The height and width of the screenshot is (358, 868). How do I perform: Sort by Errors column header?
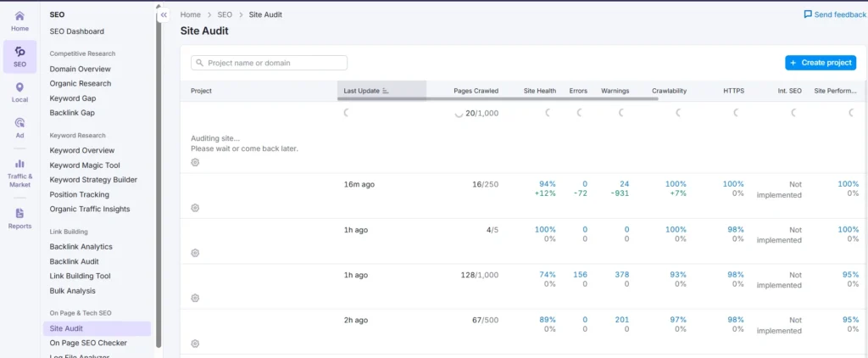(x=578, y=91)
